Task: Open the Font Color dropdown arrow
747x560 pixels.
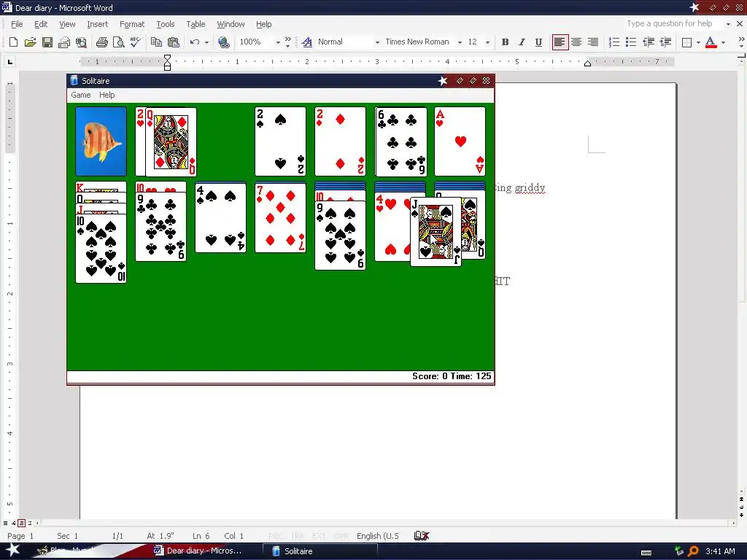Action: 723,42
